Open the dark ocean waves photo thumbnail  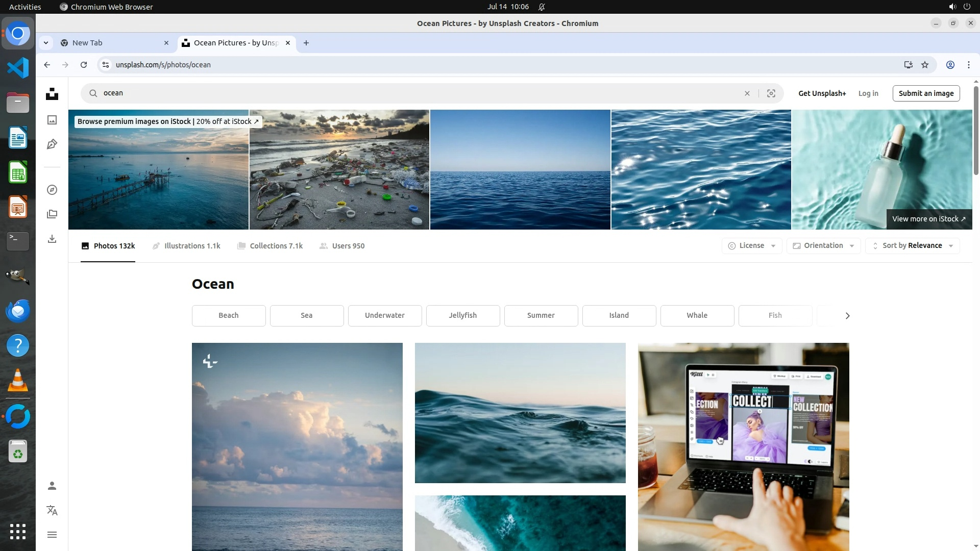tap(520, 413)
